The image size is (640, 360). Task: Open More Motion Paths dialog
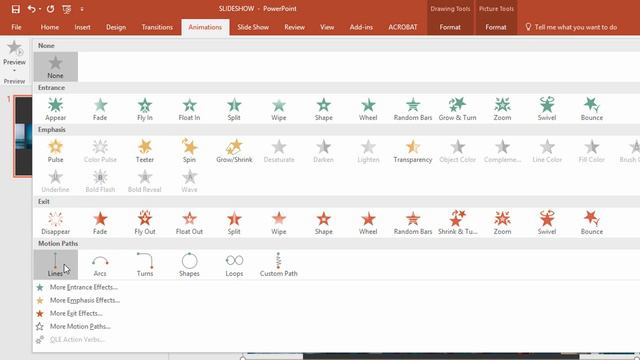(80, 327)
